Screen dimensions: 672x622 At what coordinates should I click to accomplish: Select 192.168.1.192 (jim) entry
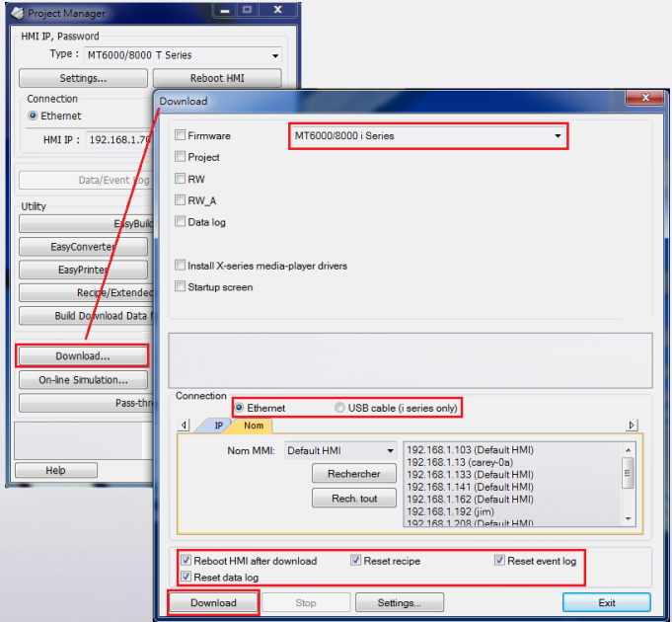[450, 511]
